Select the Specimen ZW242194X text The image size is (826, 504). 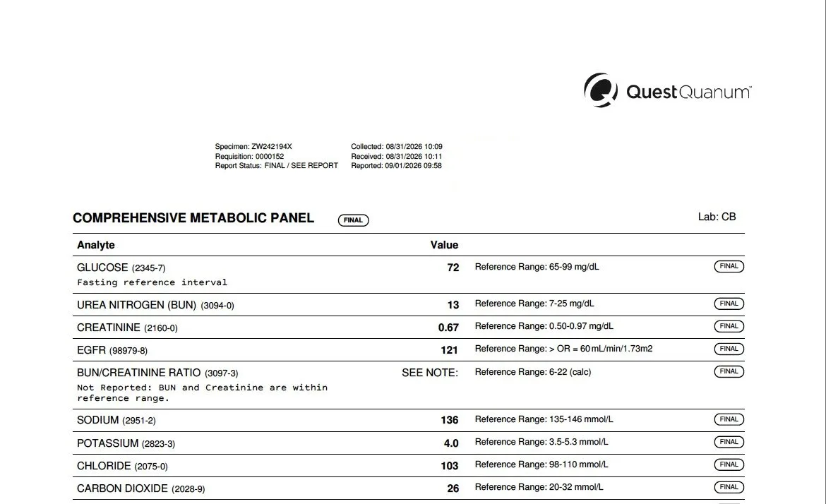[x=253, y=146]
